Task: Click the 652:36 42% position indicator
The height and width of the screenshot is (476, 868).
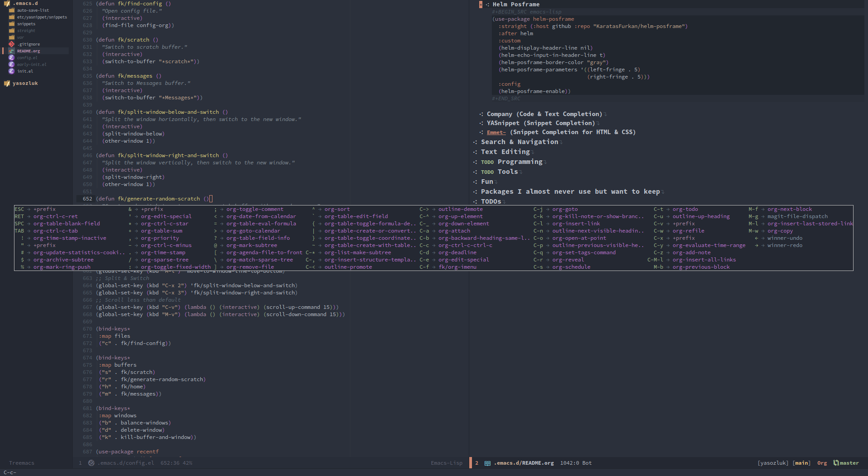Action: pos(176,463)
